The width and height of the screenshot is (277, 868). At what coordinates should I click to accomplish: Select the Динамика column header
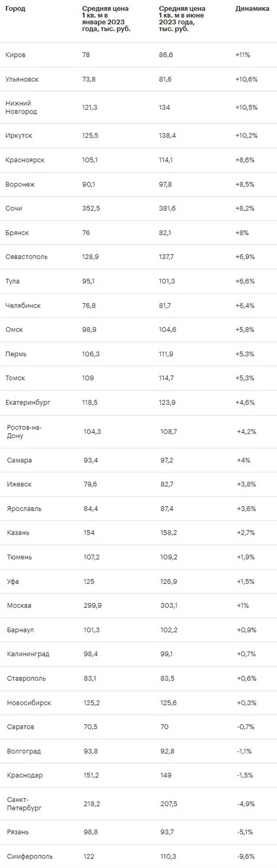coord(252,9)
